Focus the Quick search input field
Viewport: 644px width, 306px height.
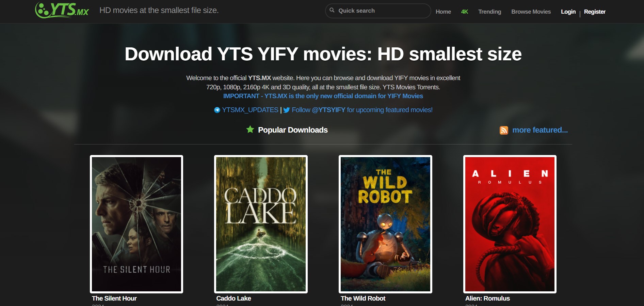point(378,11)
